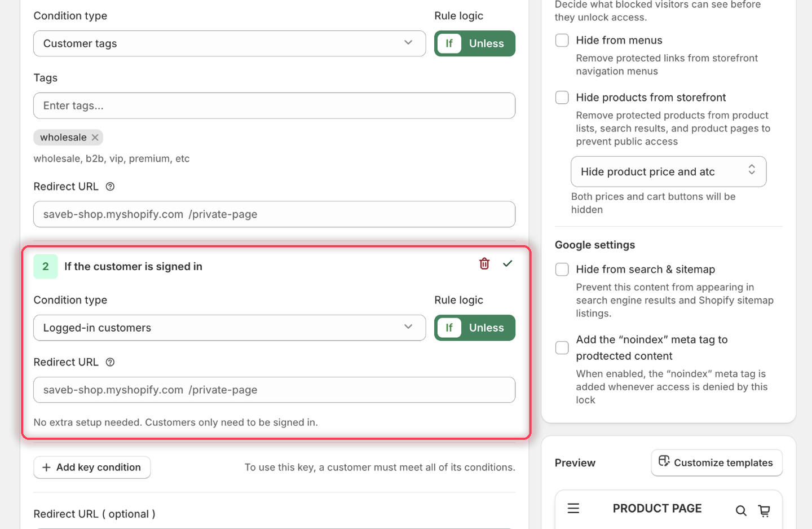Open the Logged-in customers condition type dropdown
The height and width of the screenshot is (529, 812).
[230, 328]
